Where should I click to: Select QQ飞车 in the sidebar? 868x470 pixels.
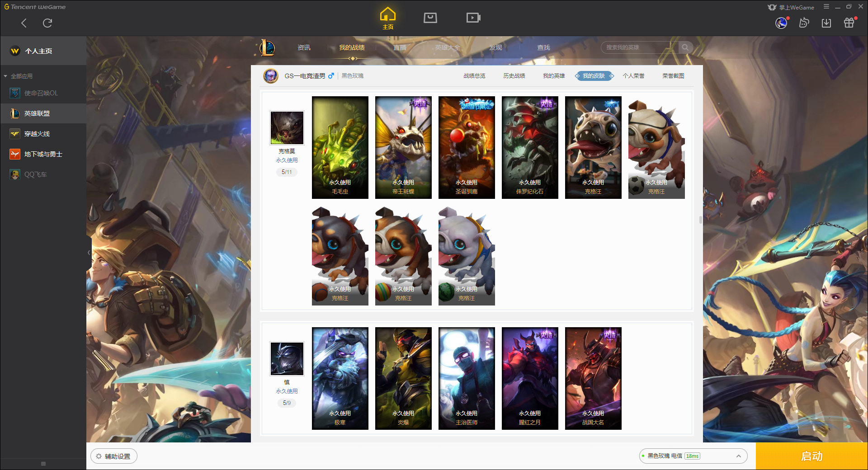point(43,174)
